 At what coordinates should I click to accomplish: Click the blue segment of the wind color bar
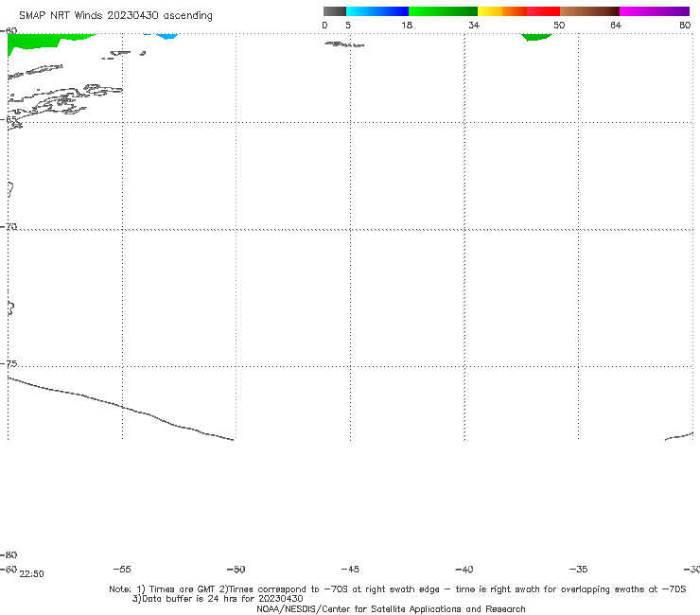[x=377, y=11]
